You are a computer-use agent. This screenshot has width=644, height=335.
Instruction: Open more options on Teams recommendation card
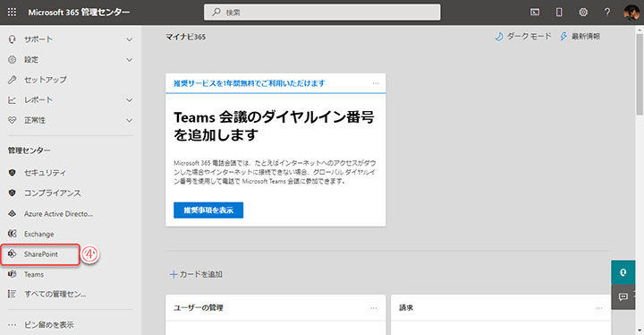tap(376, 83)
